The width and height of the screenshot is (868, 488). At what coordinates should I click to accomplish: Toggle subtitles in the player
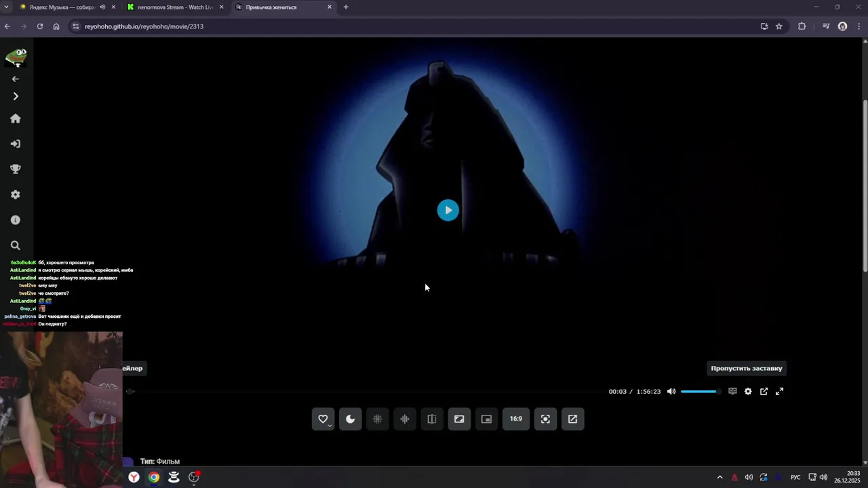(732, 391)
